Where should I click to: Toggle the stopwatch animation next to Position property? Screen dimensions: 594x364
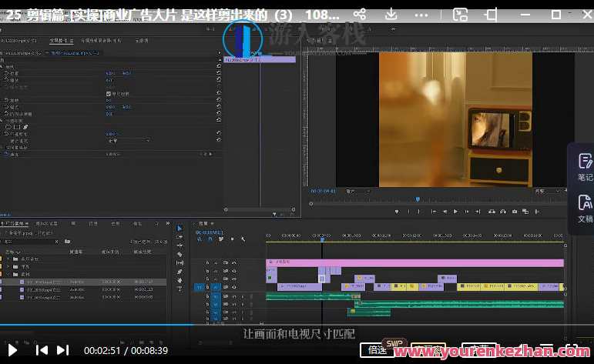[x=6, y=73]
